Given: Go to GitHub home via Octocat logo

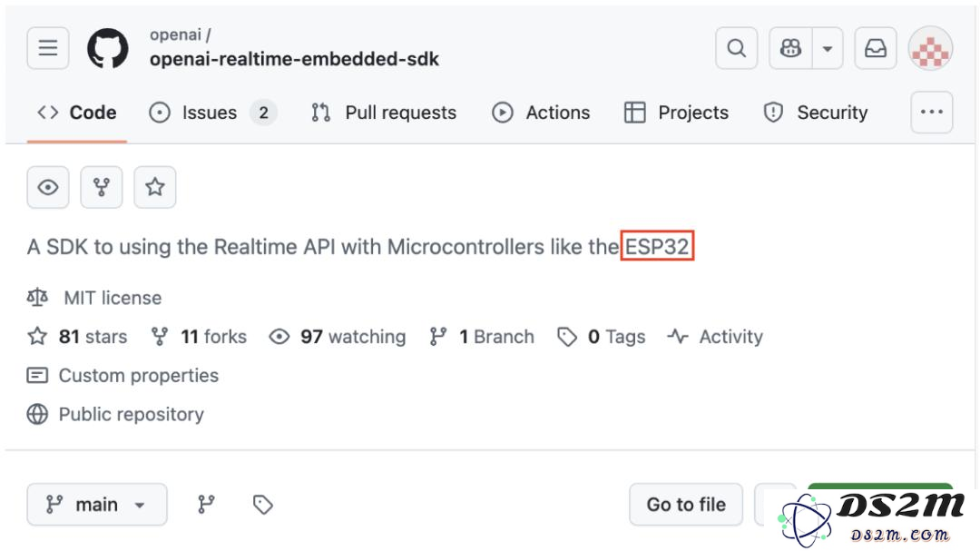Looking at the screenshot, I should (x=107, y=48).
